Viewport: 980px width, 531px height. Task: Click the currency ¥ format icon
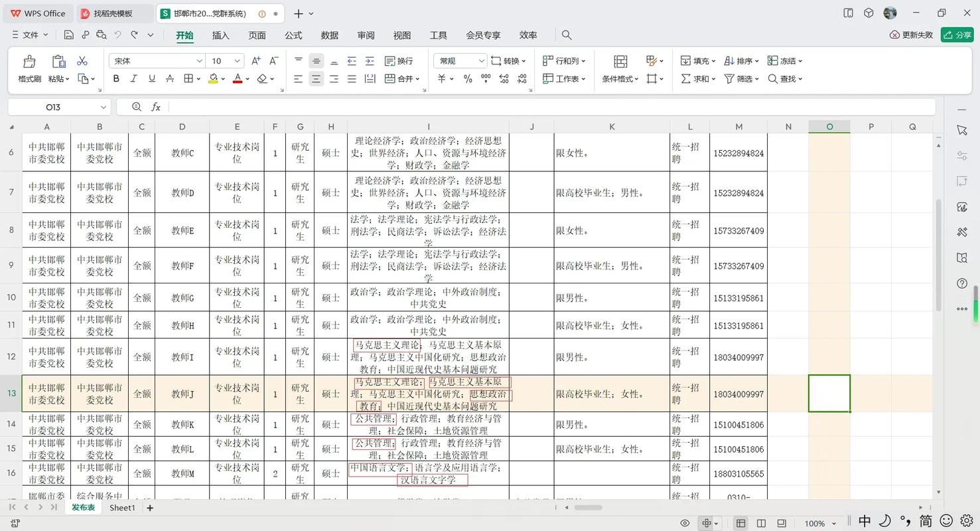tap(441, 79)
